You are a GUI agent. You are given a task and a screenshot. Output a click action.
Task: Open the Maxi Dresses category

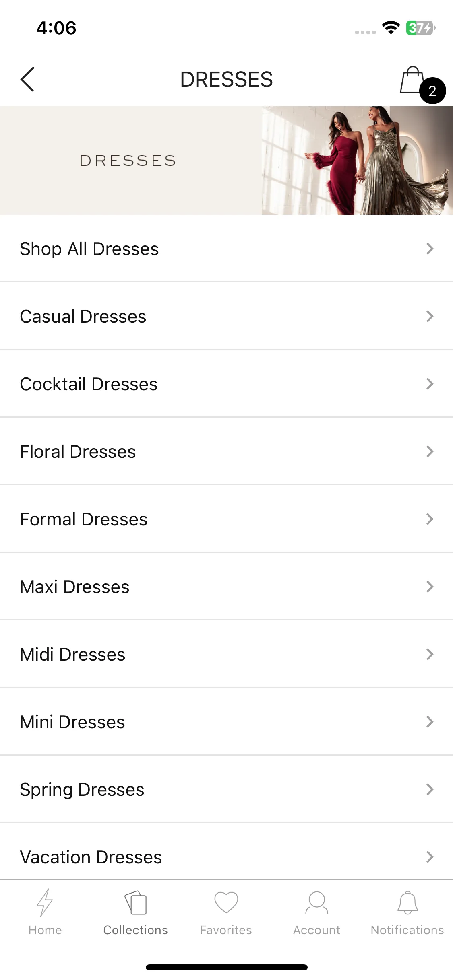[x=226, y=587]
